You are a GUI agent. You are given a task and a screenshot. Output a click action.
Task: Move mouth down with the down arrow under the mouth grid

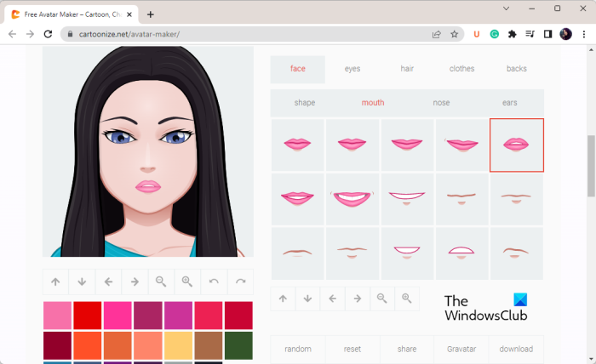click(307, 299)
